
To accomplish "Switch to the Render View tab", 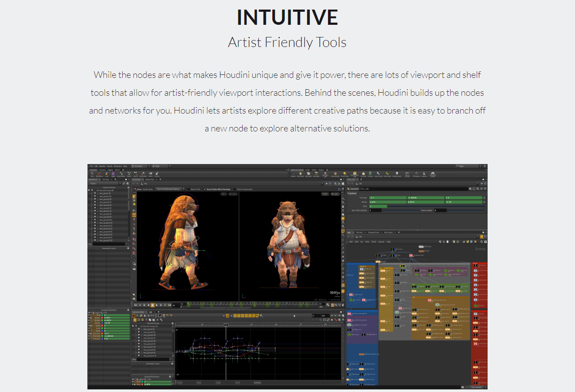I will [x=149, y=179].
